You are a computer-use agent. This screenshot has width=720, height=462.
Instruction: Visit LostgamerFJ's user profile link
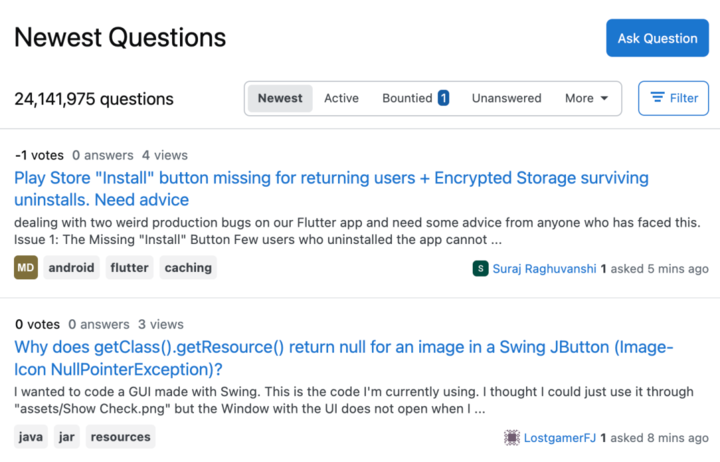click(560, 438)
